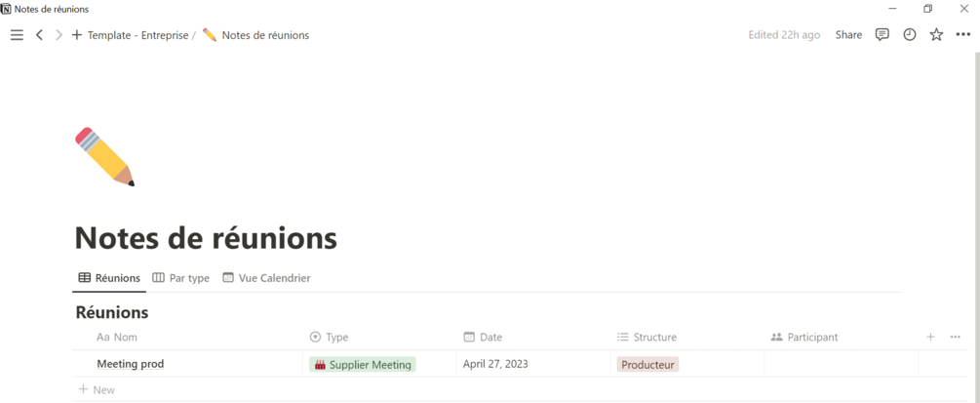Viewport: 980px width, 403px height.
Task: Open the Template - Entreprise breadcrumb
Action: (137, 35)
